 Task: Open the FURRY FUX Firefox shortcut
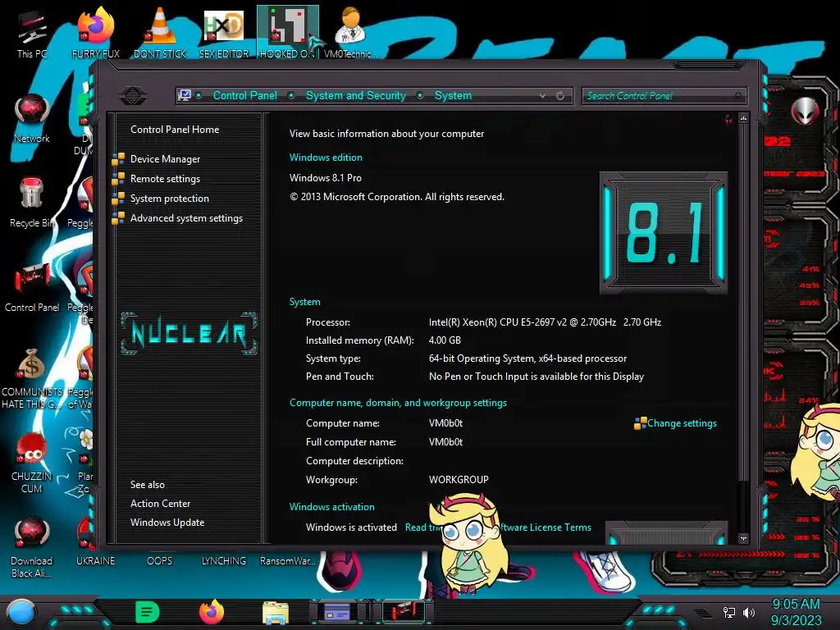95,34
